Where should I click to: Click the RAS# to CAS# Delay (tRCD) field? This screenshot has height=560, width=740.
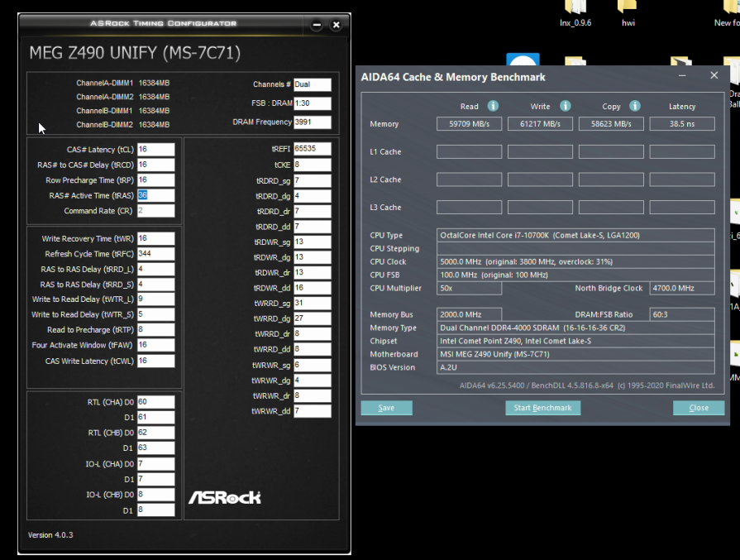pos(155,165)
